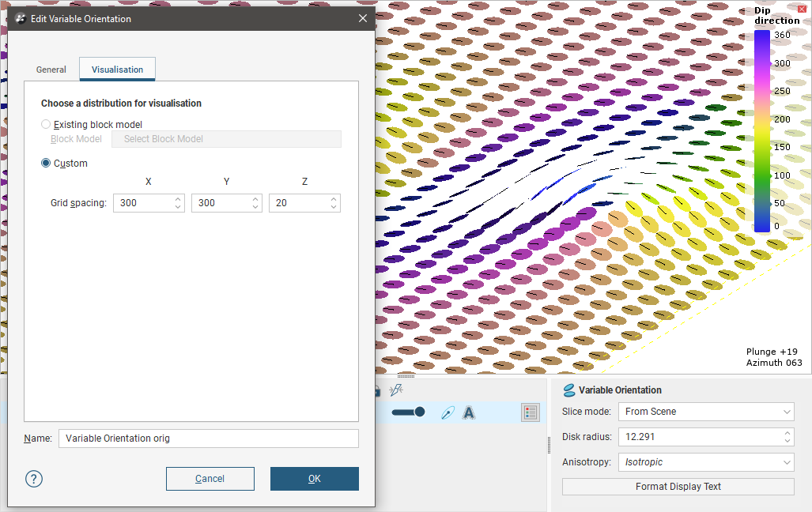Show the legend with the legend icon
This screenshot has height=512, width=812.
pos(530,412)
